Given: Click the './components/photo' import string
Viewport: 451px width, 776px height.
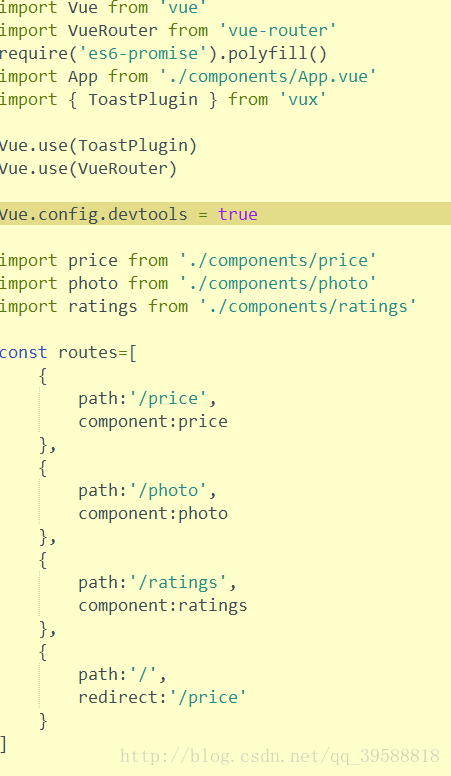Looking at the screenshot, I should tap(278, 284).
